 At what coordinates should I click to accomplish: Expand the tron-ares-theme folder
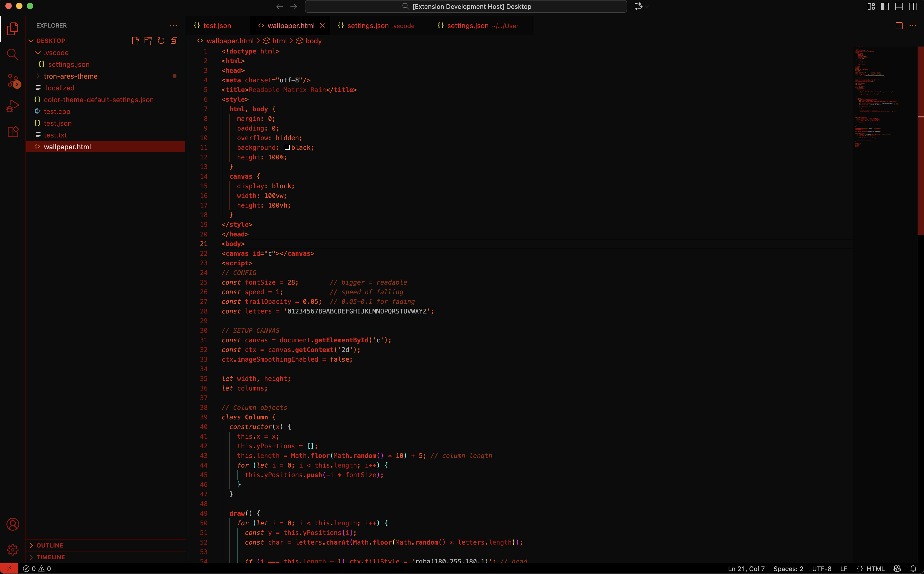coord(70,76)
